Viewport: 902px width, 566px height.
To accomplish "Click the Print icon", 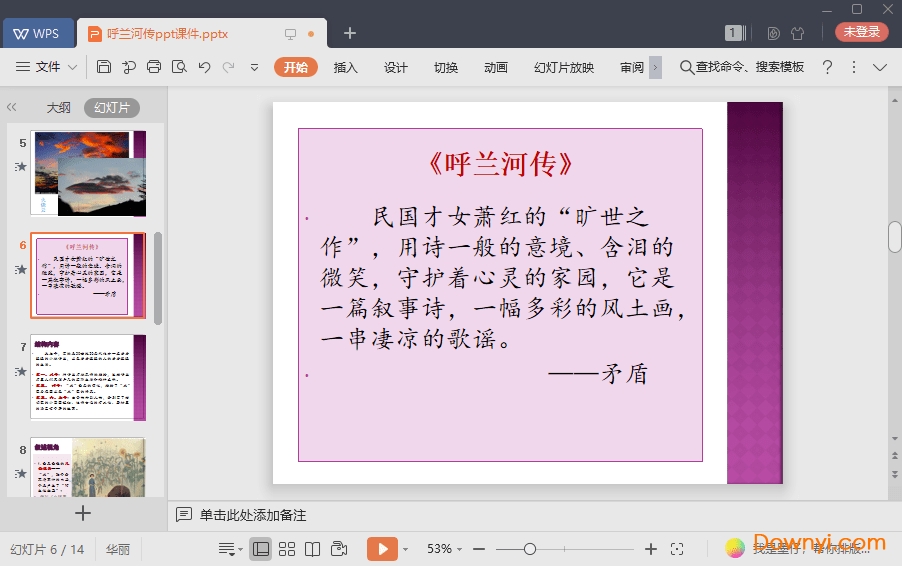I will click(154, 67).
